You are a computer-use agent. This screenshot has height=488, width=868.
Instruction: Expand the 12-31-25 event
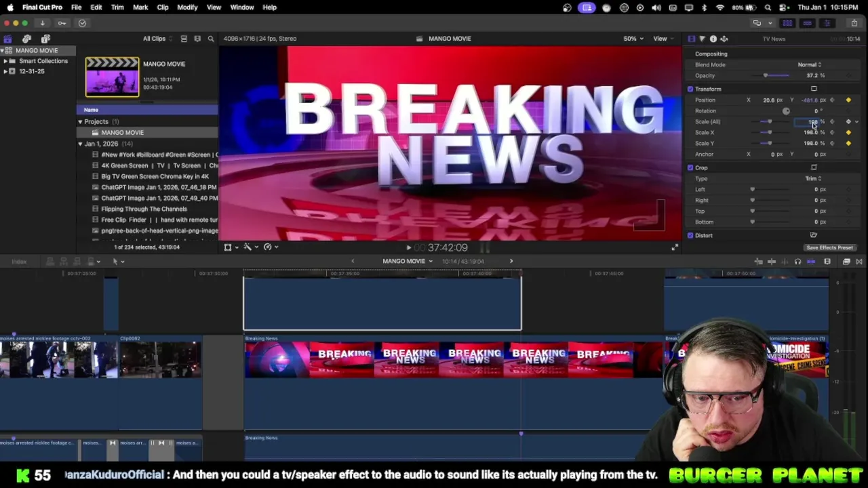click(5, 71)
